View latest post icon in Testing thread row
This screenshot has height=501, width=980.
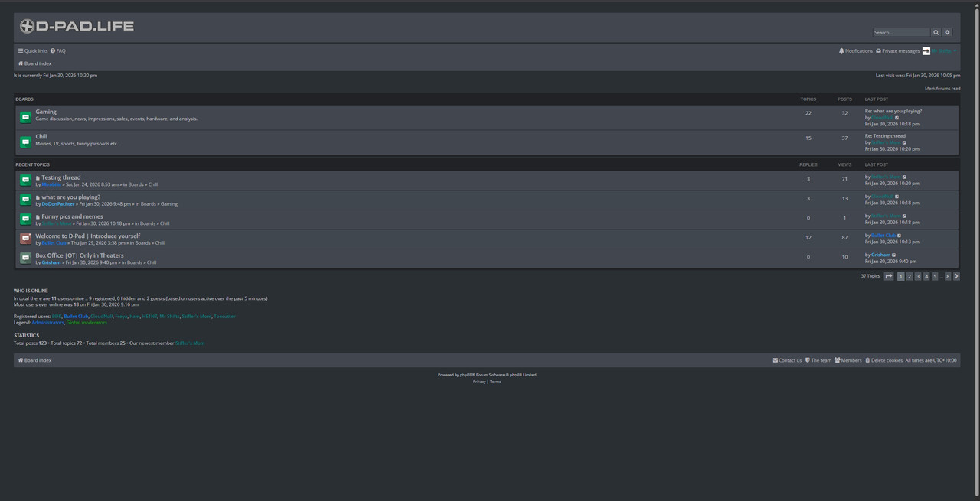click(904, 177)
